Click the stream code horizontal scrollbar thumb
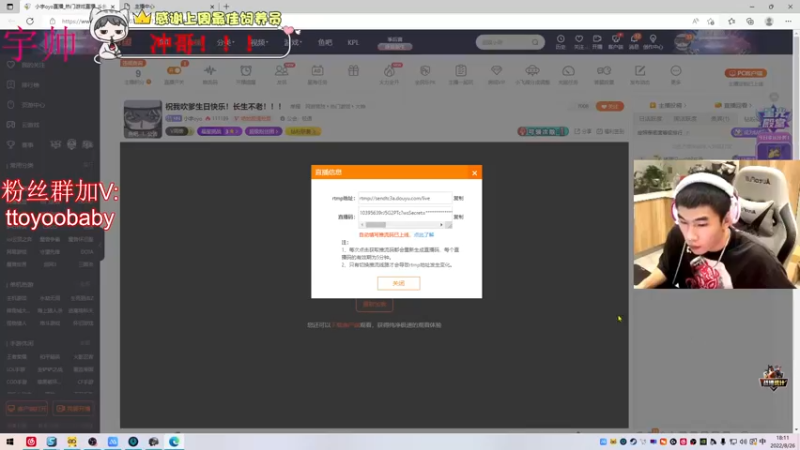 [376, 225]
